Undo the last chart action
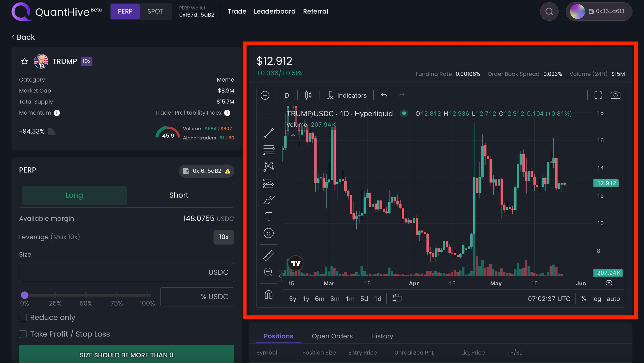The width and height of the screenshot is (644, 363). pos(384,95)
